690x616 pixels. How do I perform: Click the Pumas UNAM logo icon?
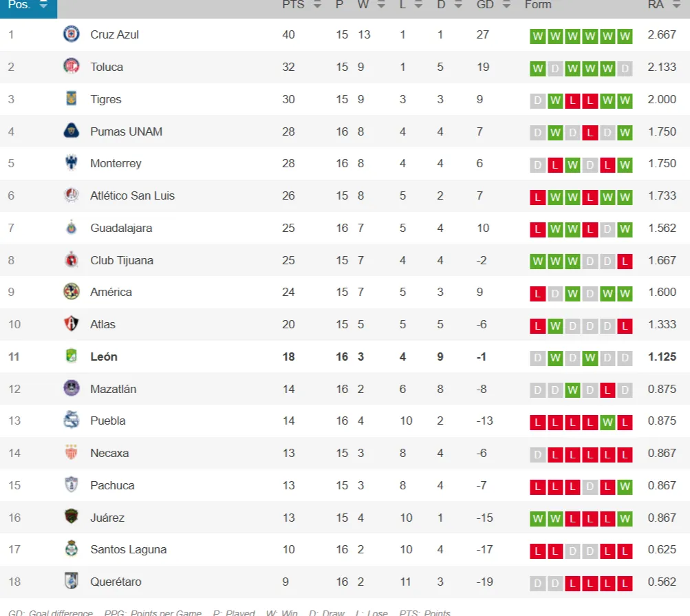(71, 131)
